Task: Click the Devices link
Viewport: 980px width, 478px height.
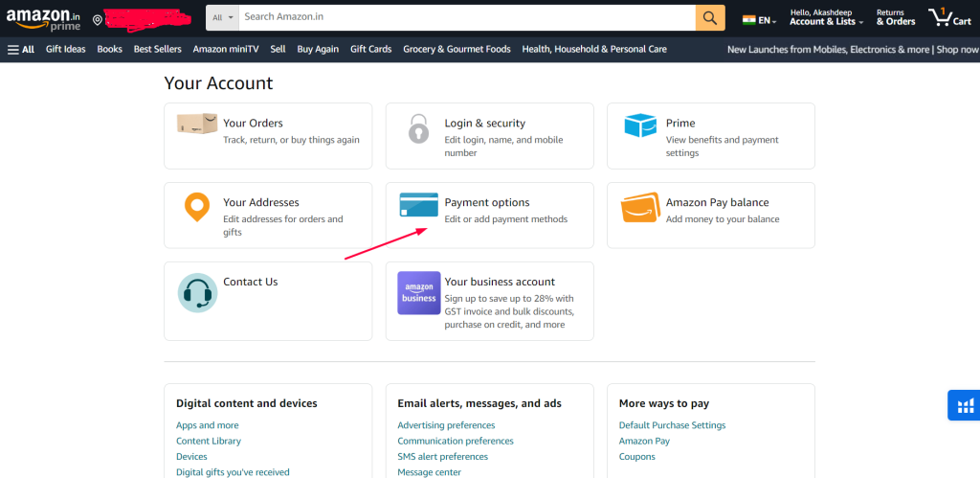Action: point(191,457)
